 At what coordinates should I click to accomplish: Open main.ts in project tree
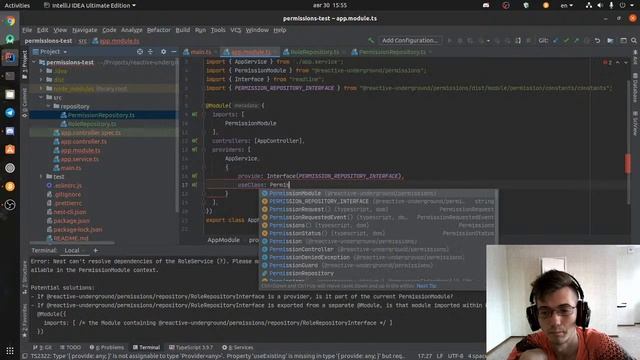(x=71, y=168)
